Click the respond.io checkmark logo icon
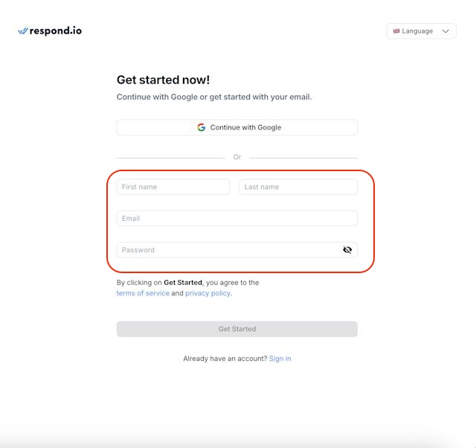The height and width of the screenshot is (448, 476). [22, 31]
